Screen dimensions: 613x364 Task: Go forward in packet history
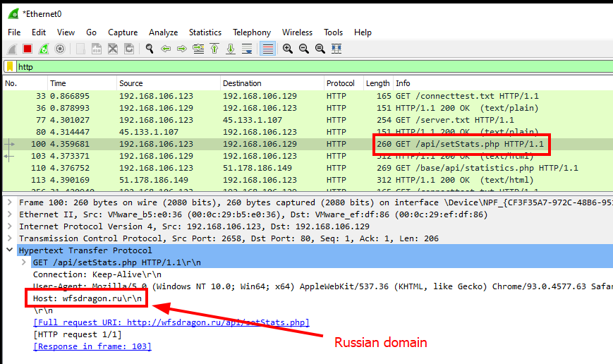[182, 49]
